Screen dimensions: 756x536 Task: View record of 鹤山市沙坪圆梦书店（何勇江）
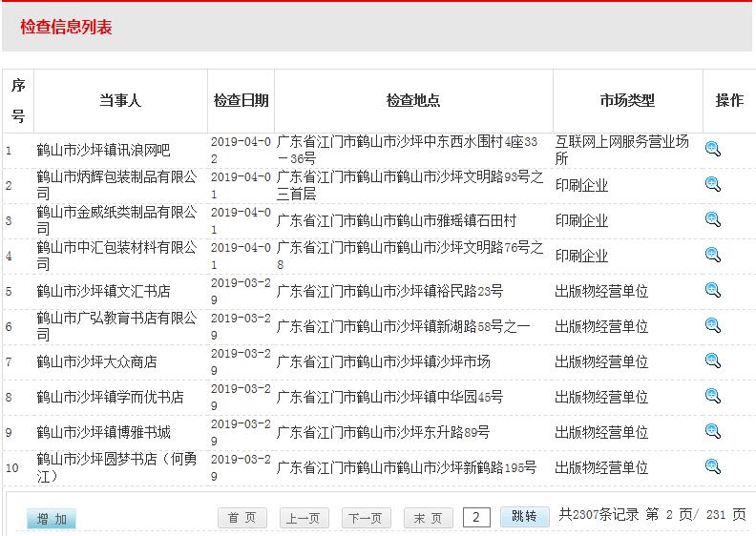712,466
